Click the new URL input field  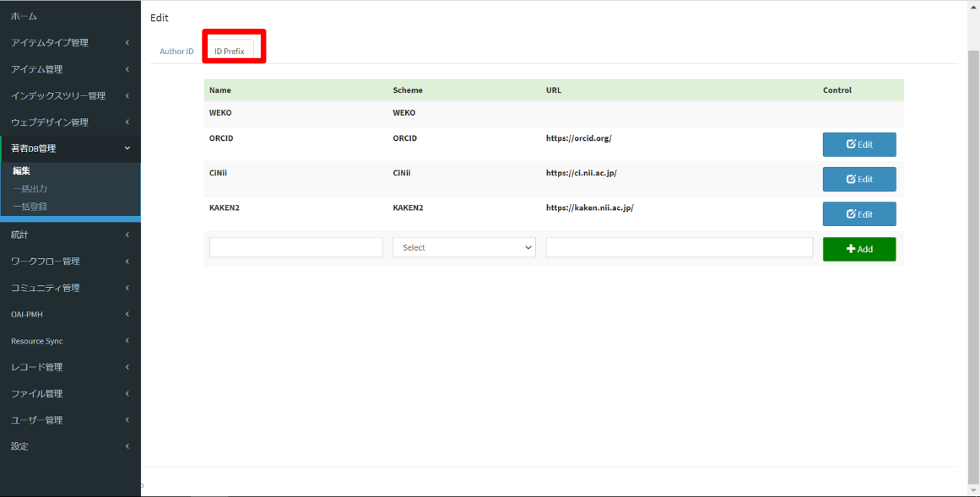[x=679, y=247]
